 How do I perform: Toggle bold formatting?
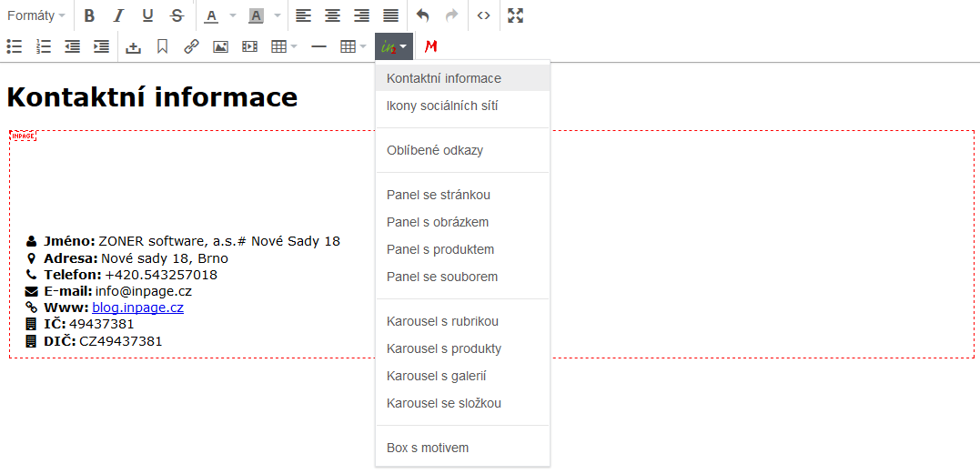(89, 15)
